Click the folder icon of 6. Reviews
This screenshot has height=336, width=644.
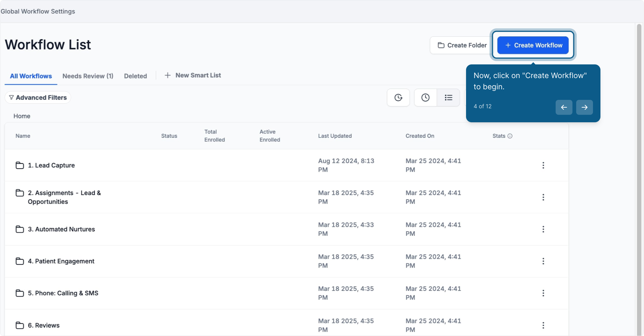pos(20,325)
